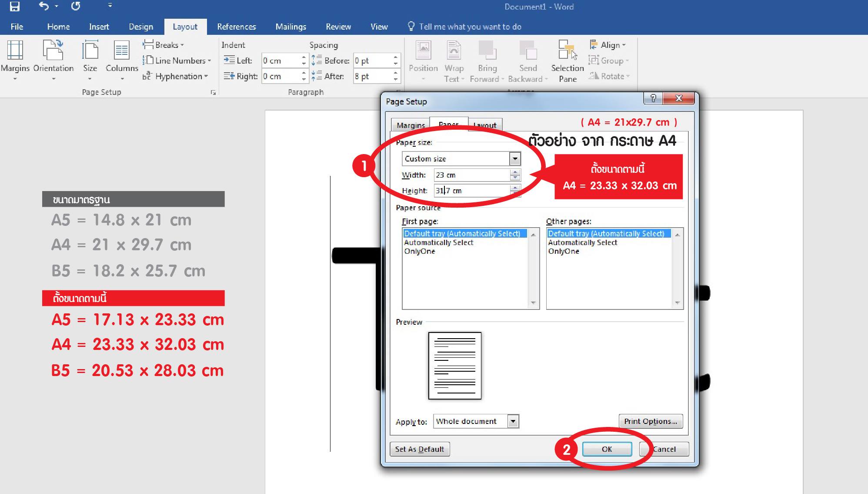
Task: Switch to the Home ribbon tab
Action: coord(58,27)
